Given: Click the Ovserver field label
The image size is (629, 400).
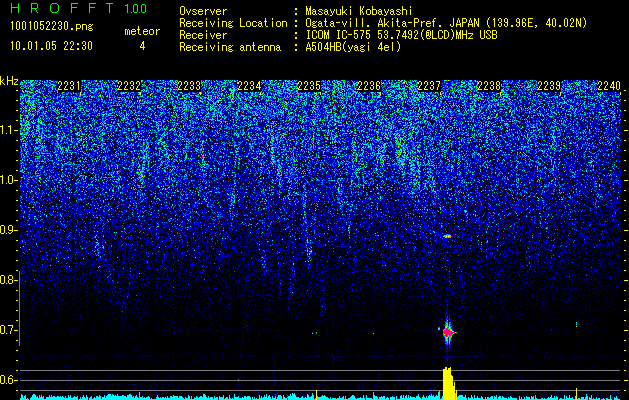Looking at the screenshot, I should pyautogui.click(x=203, y=11).
